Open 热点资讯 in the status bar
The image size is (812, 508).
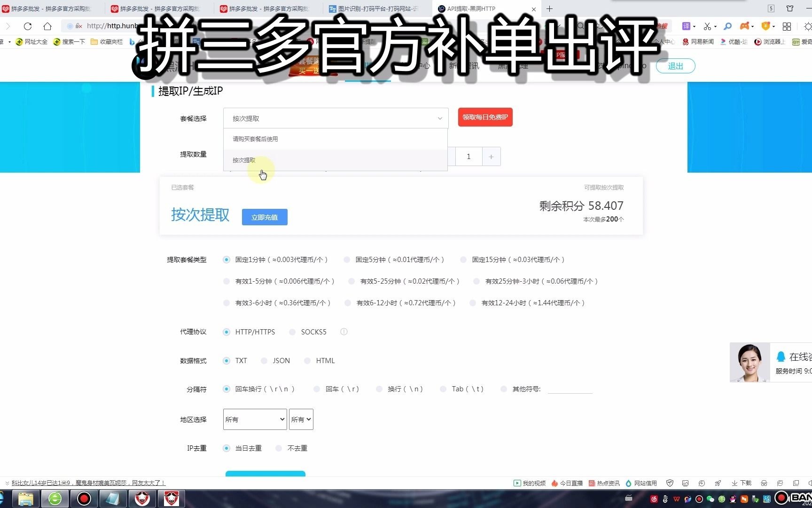604,483
